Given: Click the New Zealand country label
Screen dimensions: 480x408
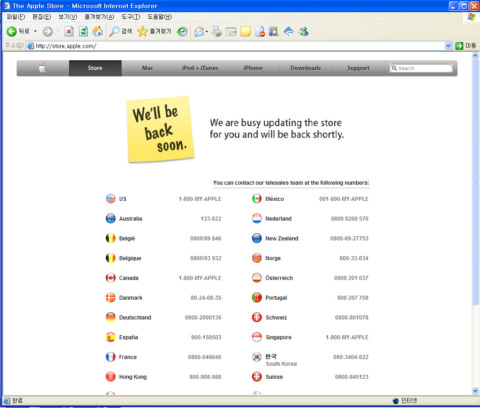Looking at the screenshot, I should (282, 238).
